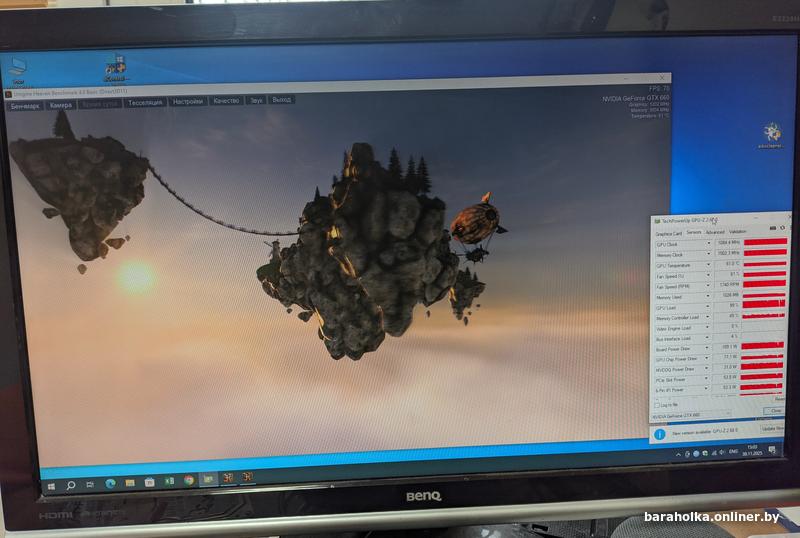The width and height of the screenshot is (800, 538).
Task: Switch to second Heaven Benchmark taskbar icon
Action: click(248, 477)
